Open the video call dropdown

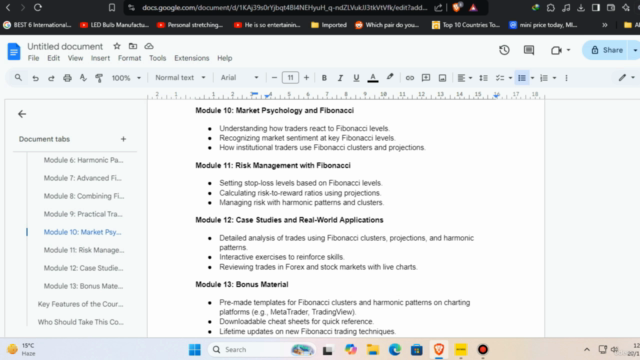(560, 50)
